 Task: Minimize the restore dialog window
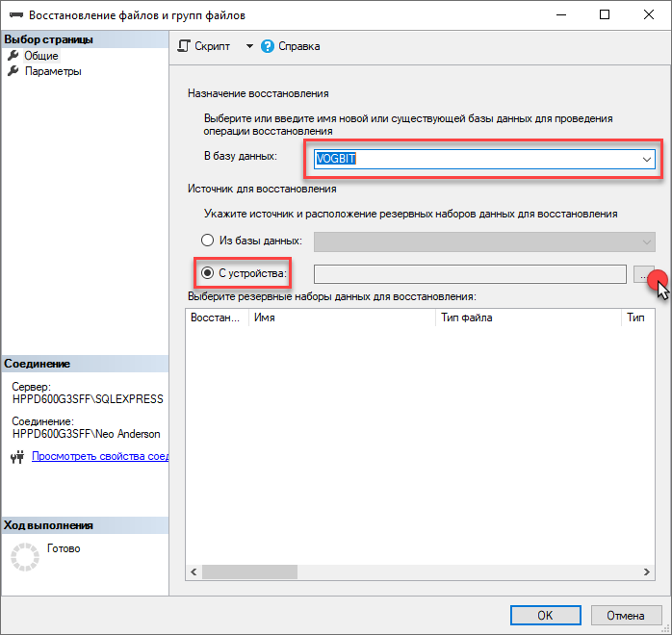[x=561, y=14]
